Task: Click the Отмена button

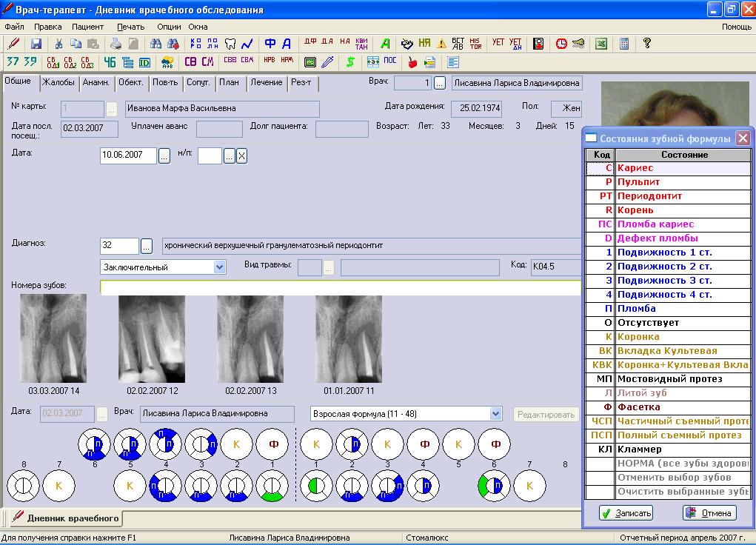Action: 709,512
